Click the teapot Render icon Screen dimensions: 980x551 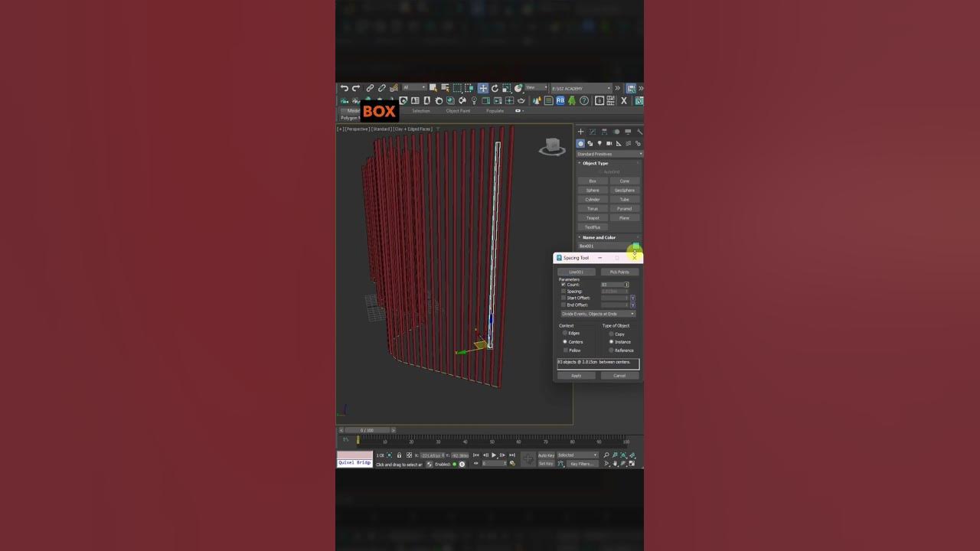[521, 101]
